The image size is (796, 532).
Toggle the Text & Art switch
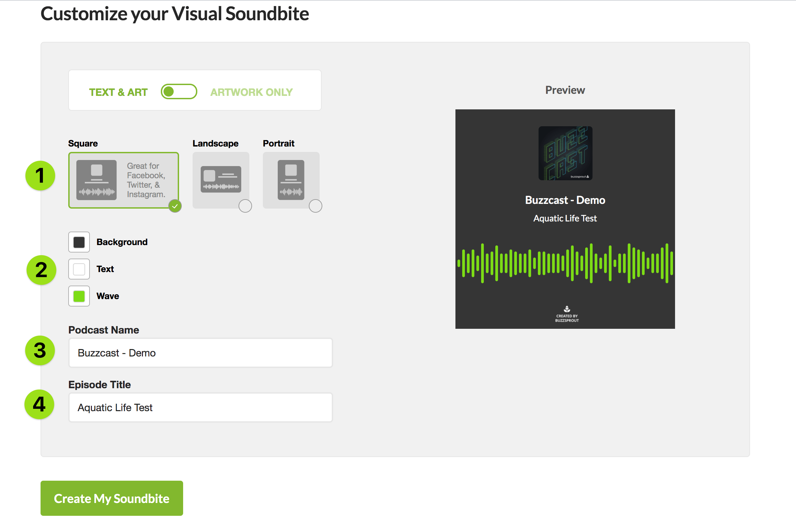179,91
